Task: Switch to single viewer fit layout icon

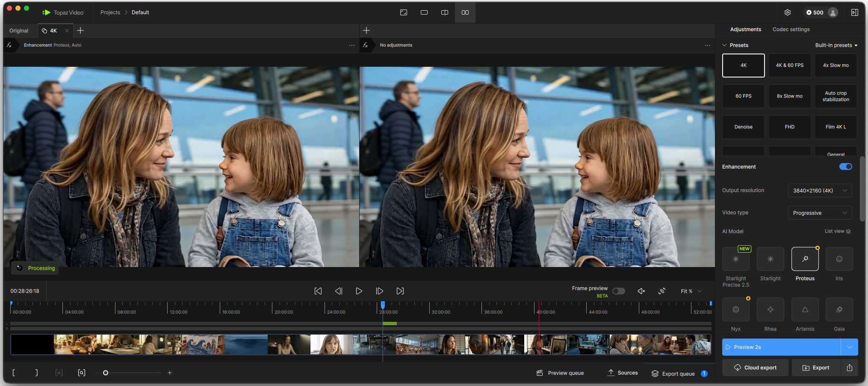Action: [404, 12]
